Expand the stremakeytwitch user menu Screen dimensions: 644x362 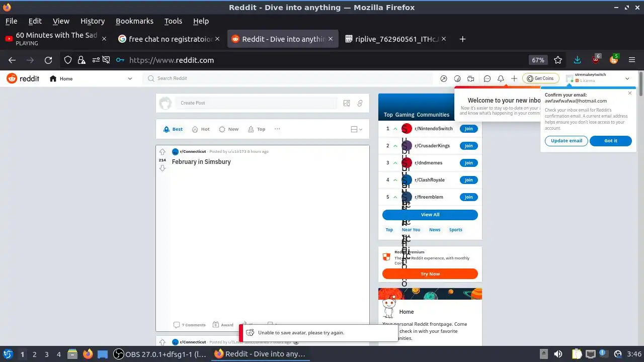(598, 78)
